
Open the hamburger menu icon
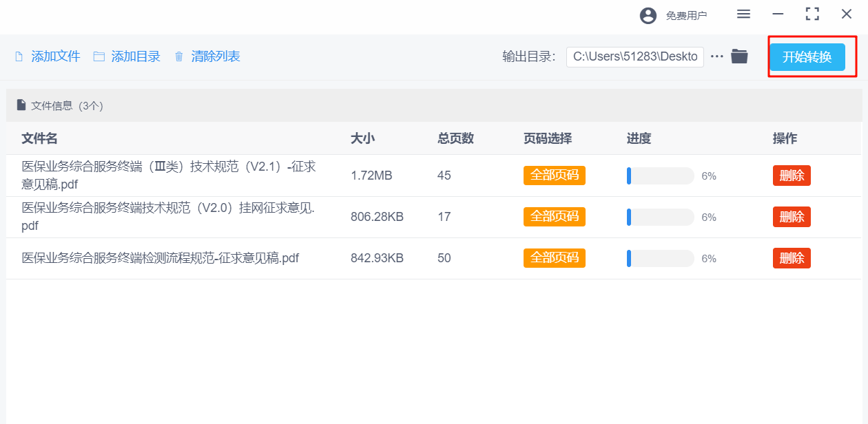click(743, 14)
